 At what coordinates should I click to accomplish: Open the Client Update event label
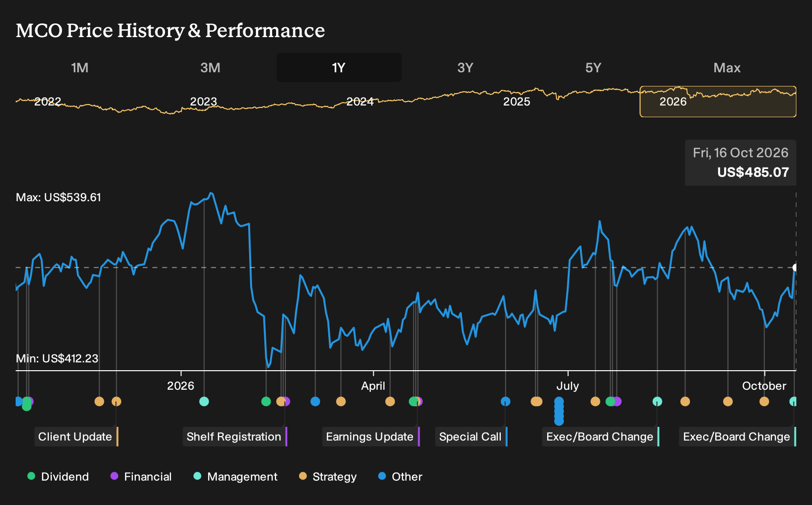(76, 437)
